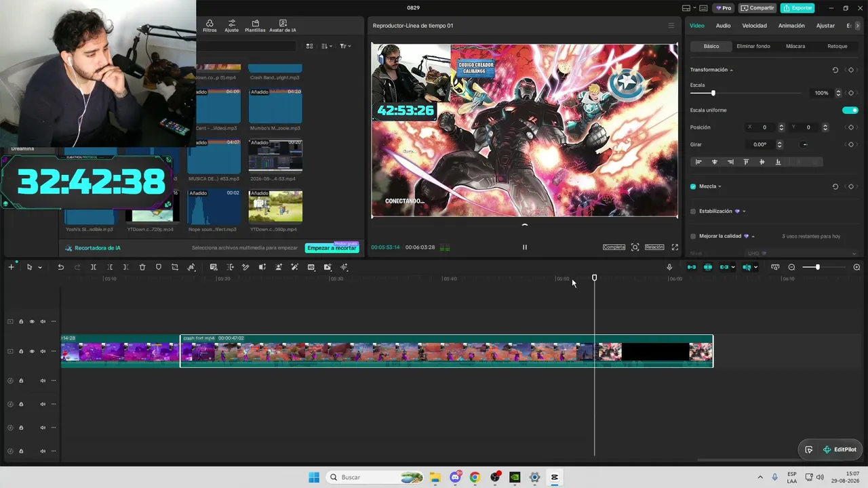Click the undo arrow in timeline toolbar
868x488 pixels.
point(60,267)
